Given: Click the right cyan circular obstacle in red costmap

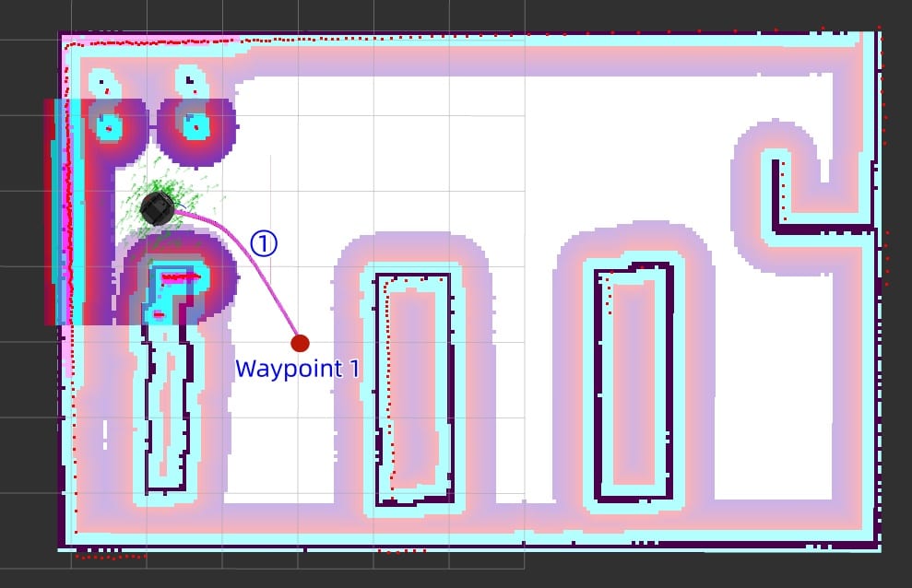Looking at the screenshot, I should pos(195,126).
